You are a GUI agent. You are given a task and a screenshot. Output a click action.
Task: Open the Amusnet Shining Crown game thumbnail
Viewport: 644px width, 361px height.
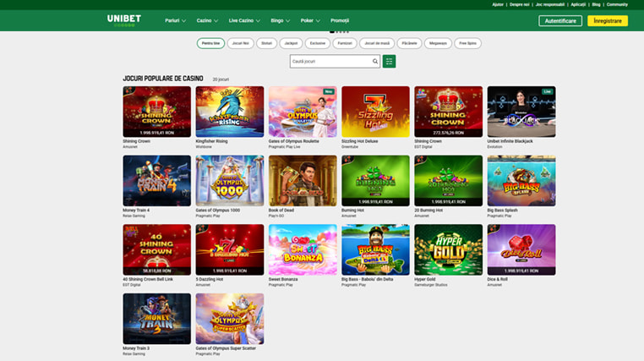(157, 112)
